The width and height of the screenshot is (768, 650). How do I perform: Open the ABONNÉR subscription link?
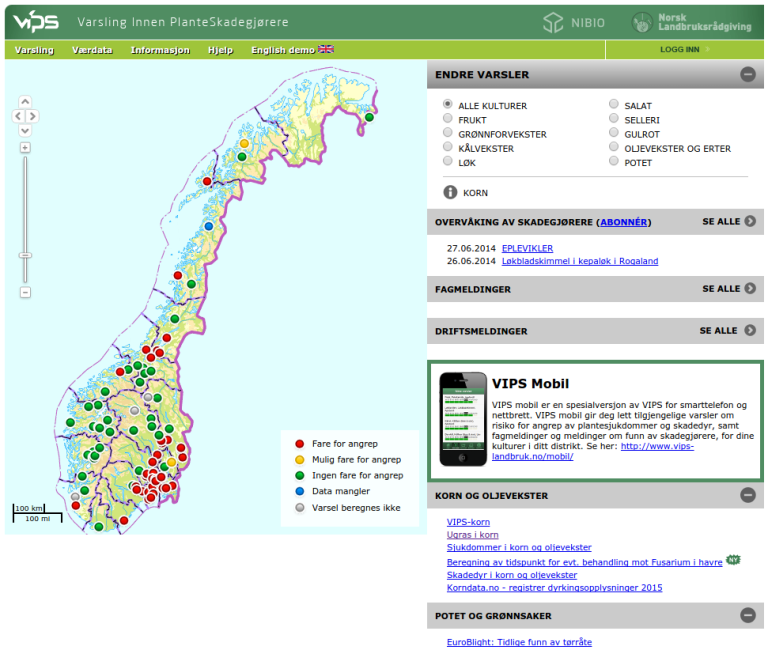pos(624,222)
